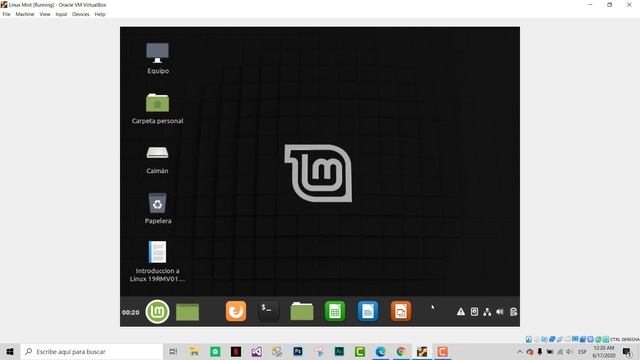Screen dimensions: 640x360
Task: Open File Explorer from Windows taskbar
Action: click(194, 351)
